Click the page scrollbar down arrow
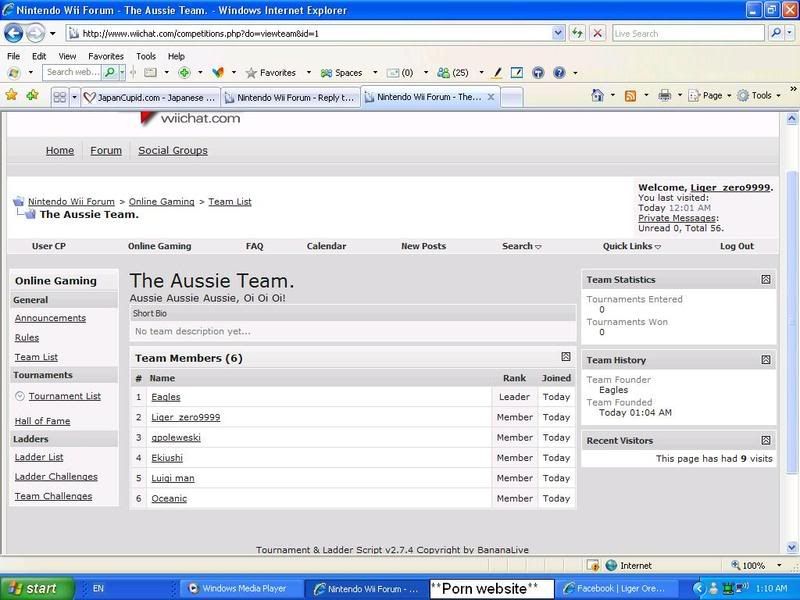Image resolution: width=800 pixels, height=600 pixels. [x=791, y=547]
